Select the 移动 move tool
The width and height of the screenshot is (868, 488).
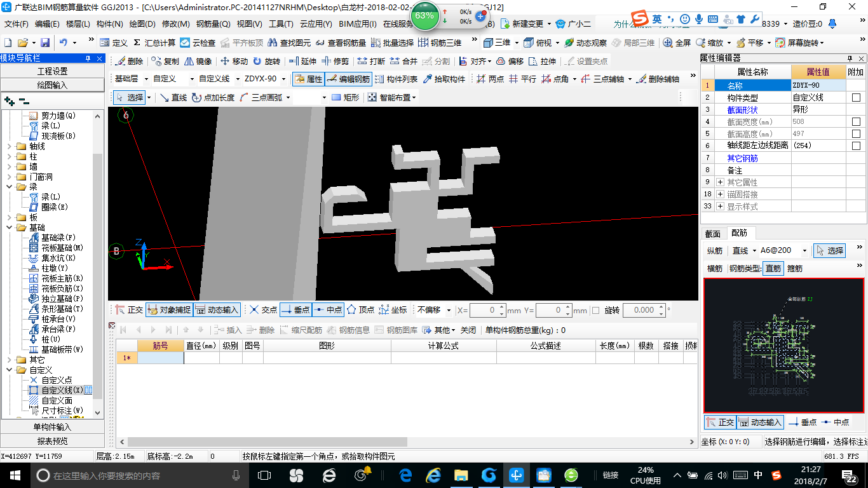(x=234, y=62)
